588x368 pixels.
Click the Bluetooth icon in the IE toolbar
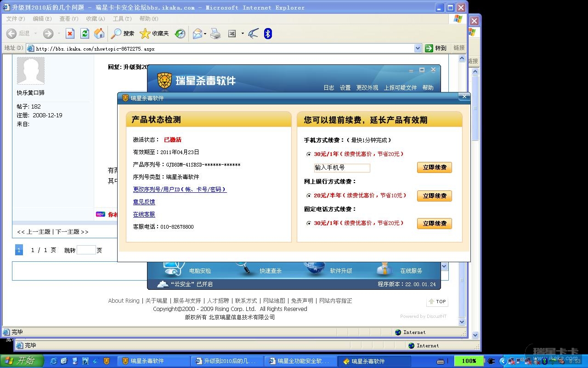(x=268, y=33)
